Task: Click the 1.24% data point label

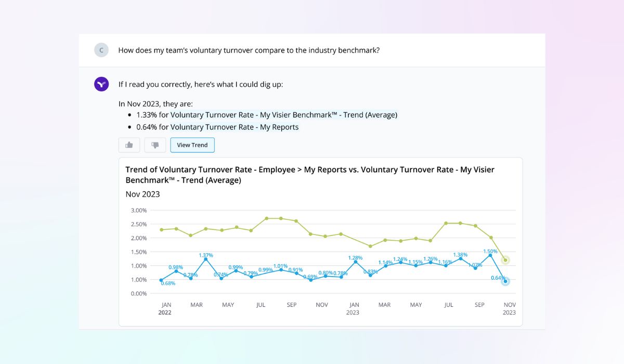Action: point(400,259)
